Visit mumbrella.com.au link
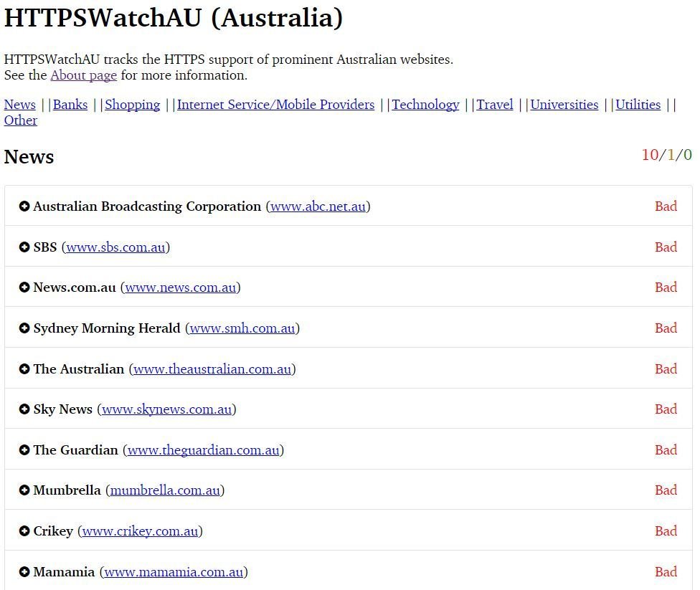 coord(165,490)
